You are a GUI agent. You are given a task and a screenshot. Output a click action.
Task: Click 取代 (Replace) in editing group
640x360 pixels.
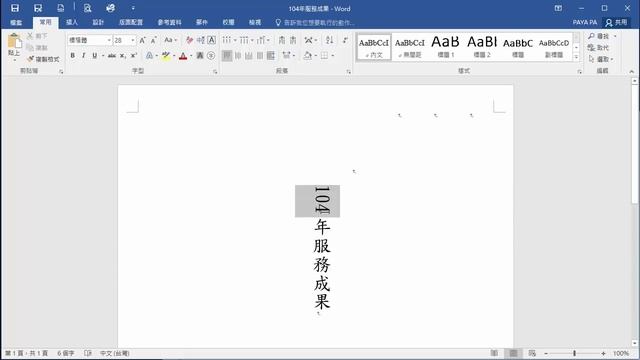[599, 48]
